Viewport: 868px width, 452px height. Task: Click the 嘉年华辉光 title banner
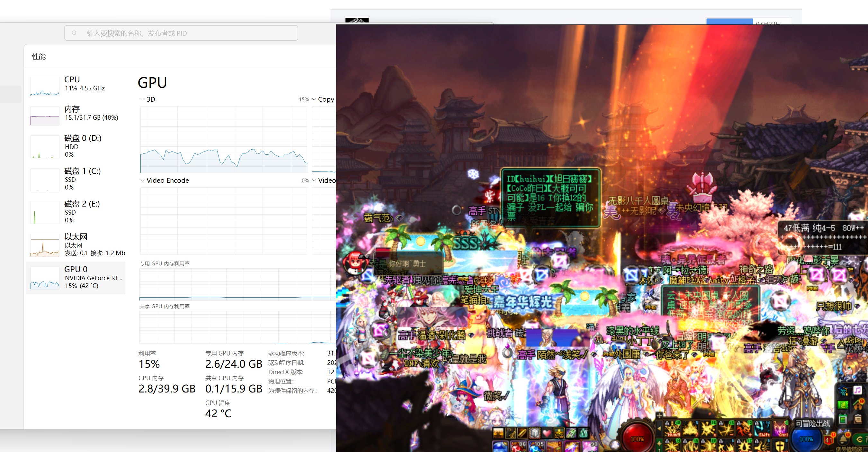pyautogui.click(x=523, y=302)
